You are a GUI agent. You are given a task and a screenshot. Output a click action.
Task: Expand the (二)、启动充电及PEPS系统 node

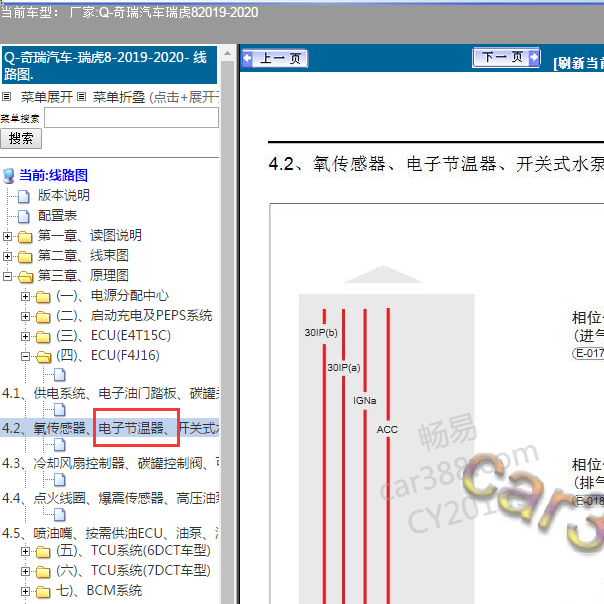coord(25,316)
